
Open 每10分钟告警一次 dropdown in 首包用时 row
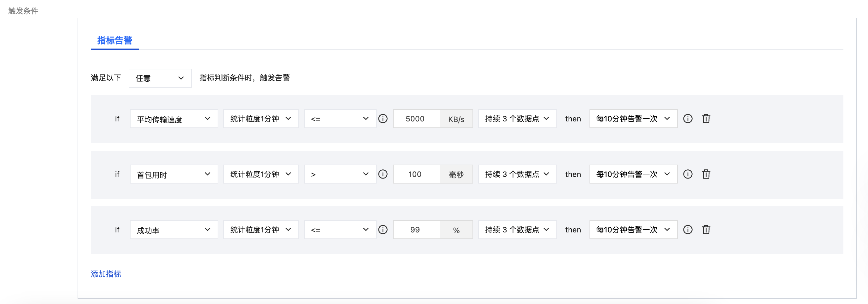click(633, 174)
